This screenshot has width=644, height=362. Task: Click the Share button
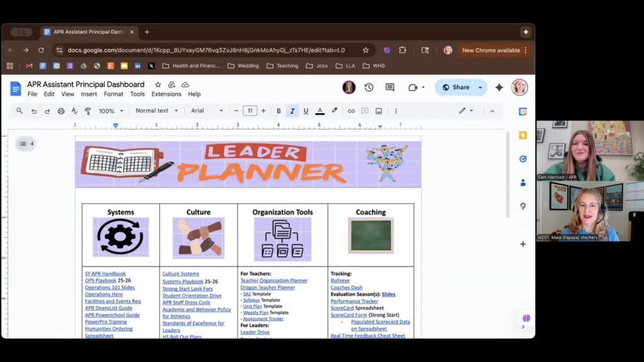[456, 87]
